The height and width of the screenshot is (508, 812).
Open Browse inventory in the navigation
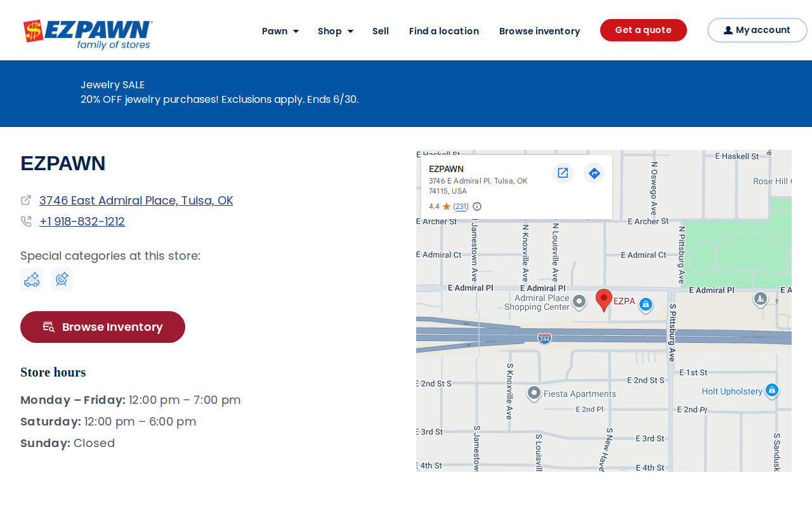pos(539,31)
